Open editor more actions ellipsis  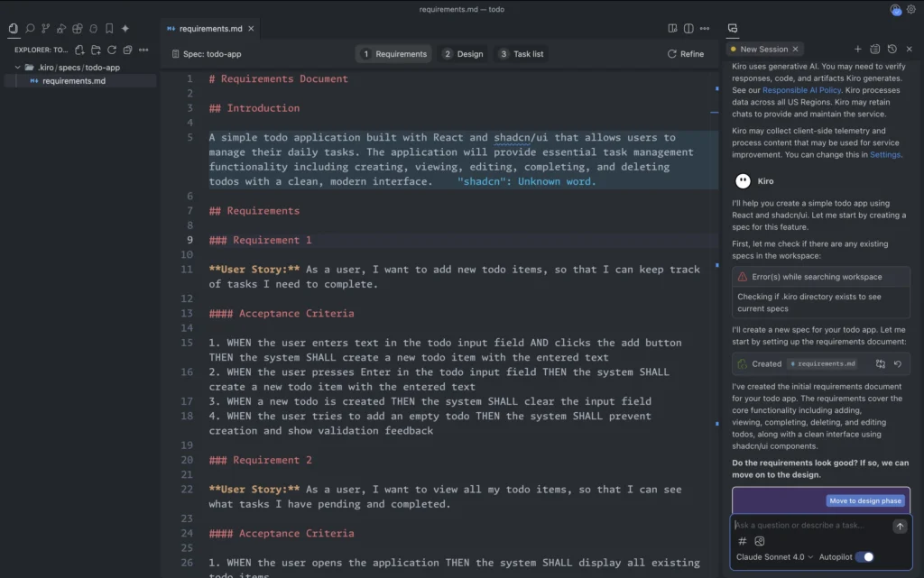pos(705,28)
